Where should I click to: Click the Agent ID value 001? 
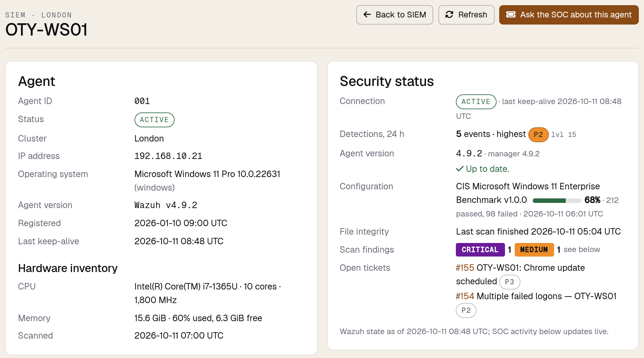pyautogui.click(x=142, y=101)
